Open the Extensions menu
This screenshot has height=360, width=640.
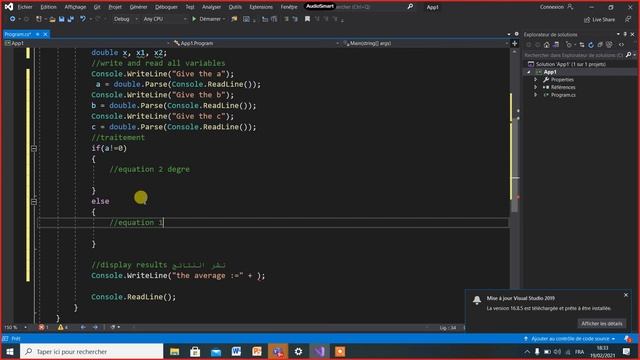point(261,7)
